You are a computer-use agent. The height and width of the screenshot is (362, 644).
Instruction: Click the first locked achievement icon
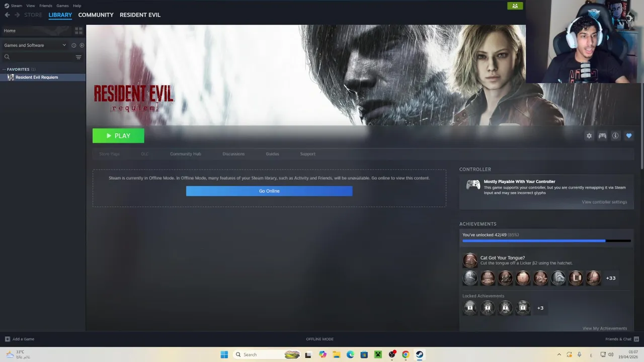point(470,308)
